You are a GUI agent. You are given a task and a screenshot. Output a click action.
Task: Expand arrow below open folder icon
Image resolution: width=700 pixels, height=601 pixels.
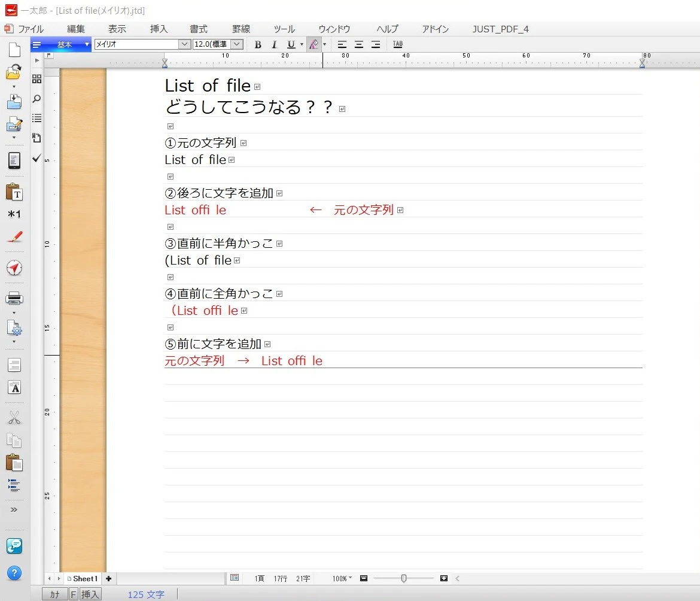(14, 86)
